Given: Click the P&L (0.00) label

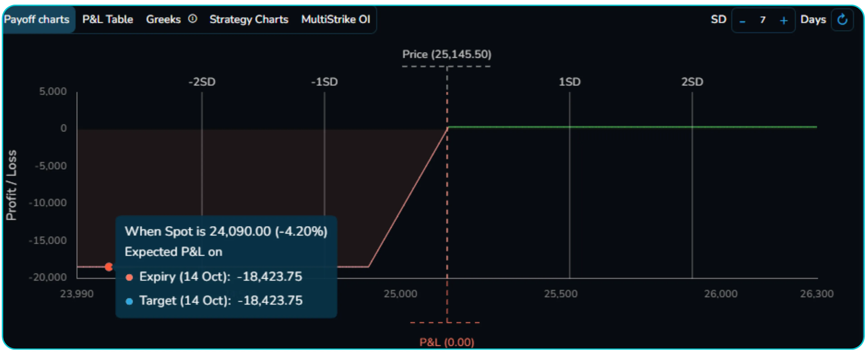Looking at the screenshot, I should 447,342.
